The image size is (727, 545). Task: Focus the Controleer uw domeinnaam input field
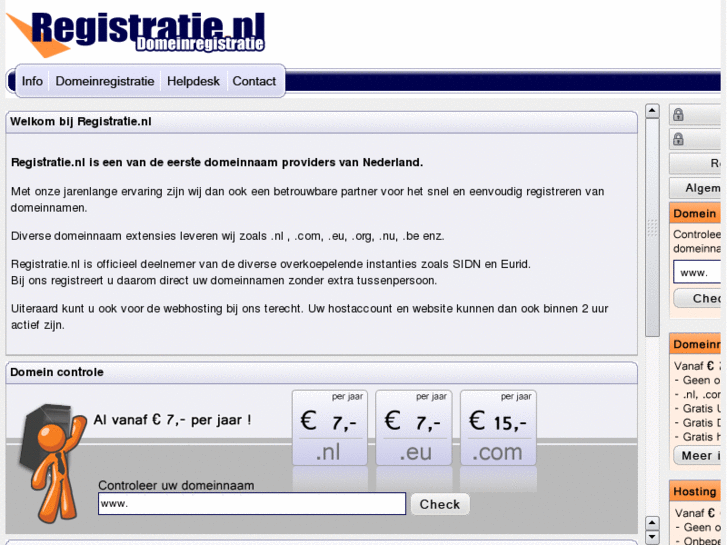click(x=252, y=504)
